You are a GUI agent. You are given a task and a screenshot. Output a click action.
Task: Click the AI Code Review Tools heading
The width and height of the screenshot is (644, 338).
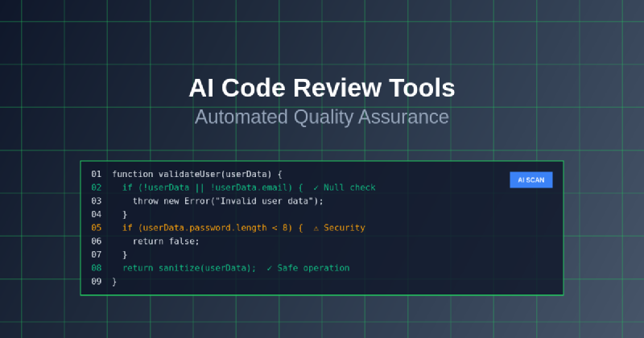[x=322, y=87]
